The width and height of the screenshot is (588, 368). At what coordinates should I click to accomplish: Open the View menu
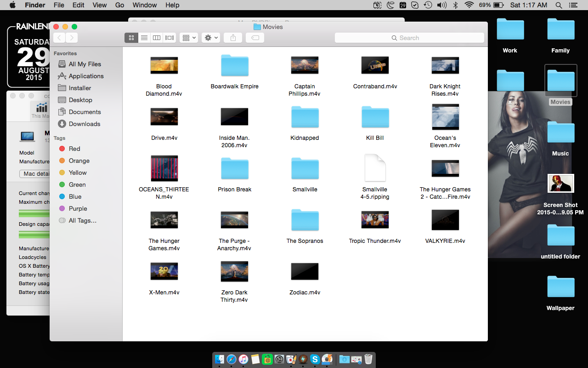[100, 5]
